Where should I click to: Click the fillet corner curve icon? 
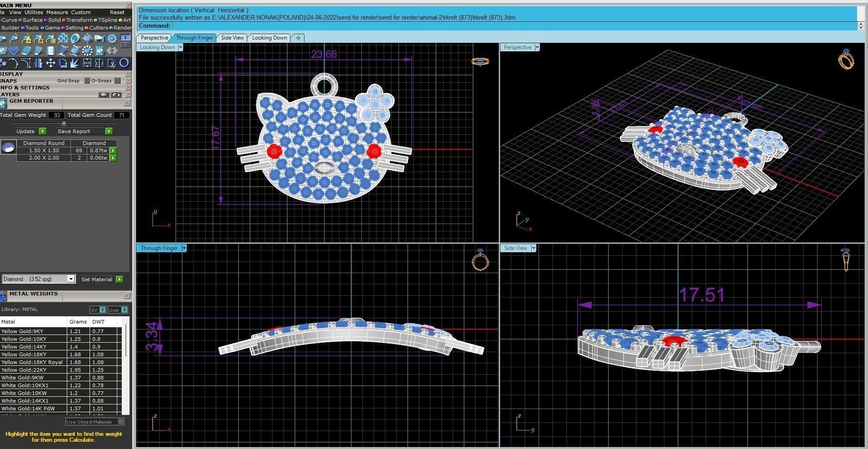pos(26,63)
